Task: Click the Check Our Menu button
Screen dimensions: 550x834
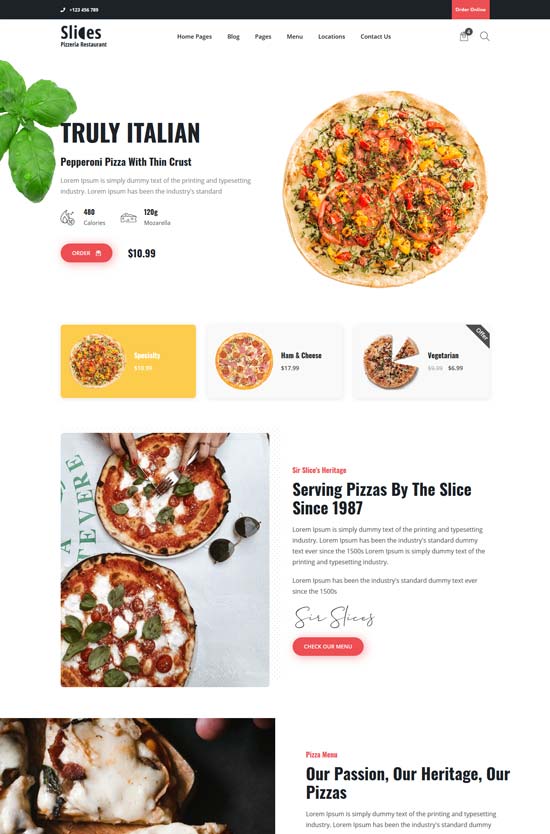Action: pyautogui.click(x=328, y=646)
